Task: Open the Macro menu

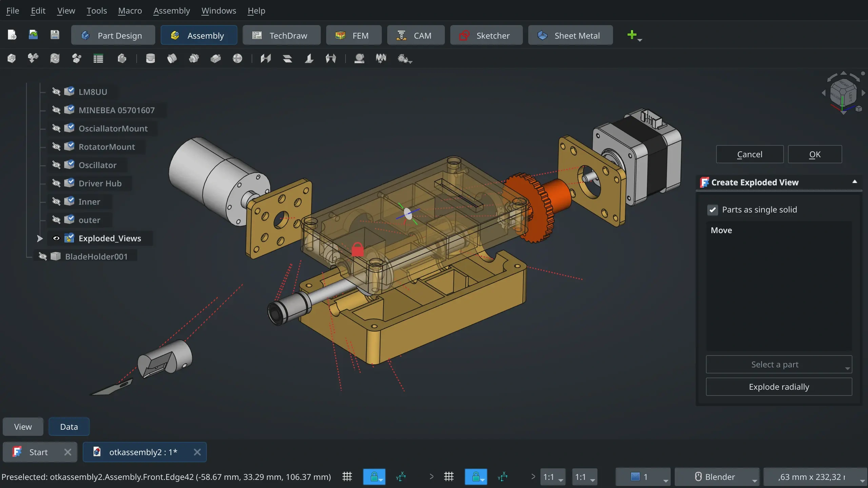Action: click(x=130, y=11)
